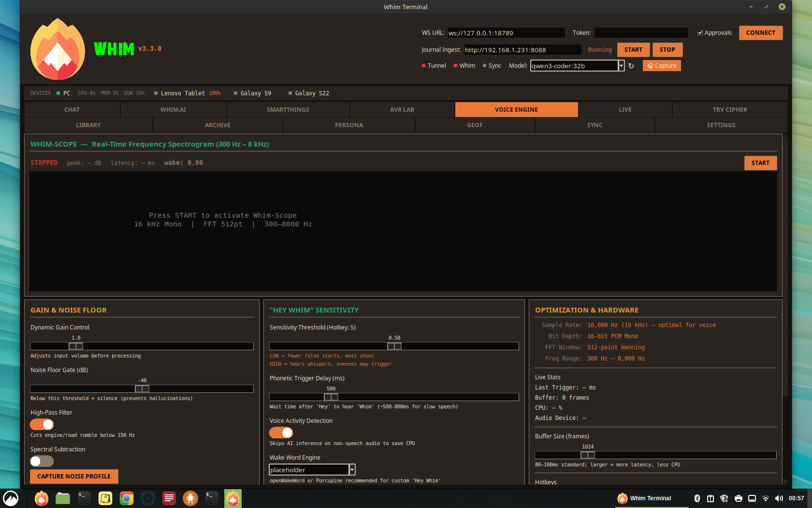Open the PERSONA tab

tap(349, 125)
